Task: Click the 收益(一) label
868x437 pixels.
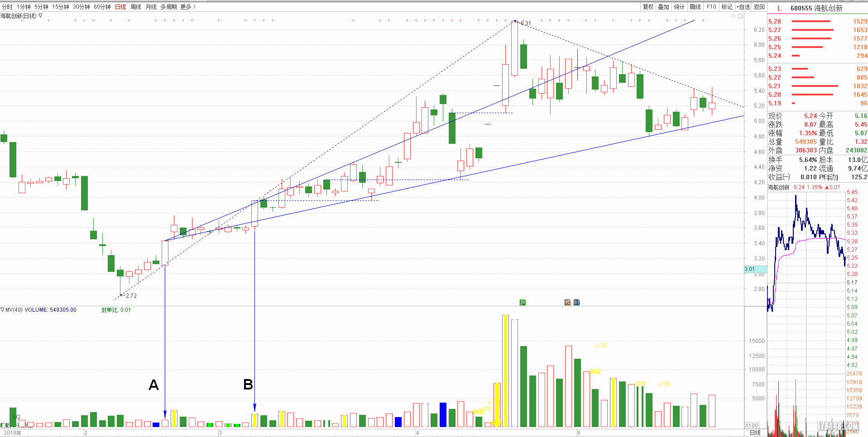Action: click(779, 177)
